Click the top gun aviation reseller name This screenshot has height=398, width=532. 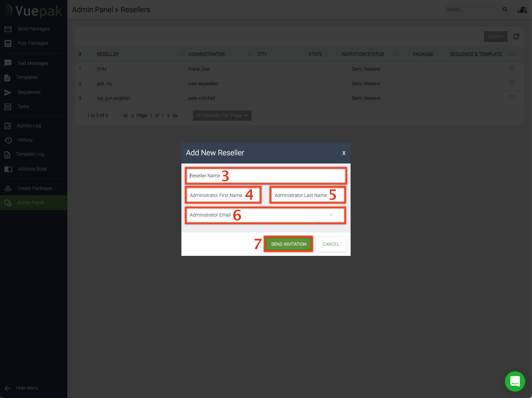[113, 98]
